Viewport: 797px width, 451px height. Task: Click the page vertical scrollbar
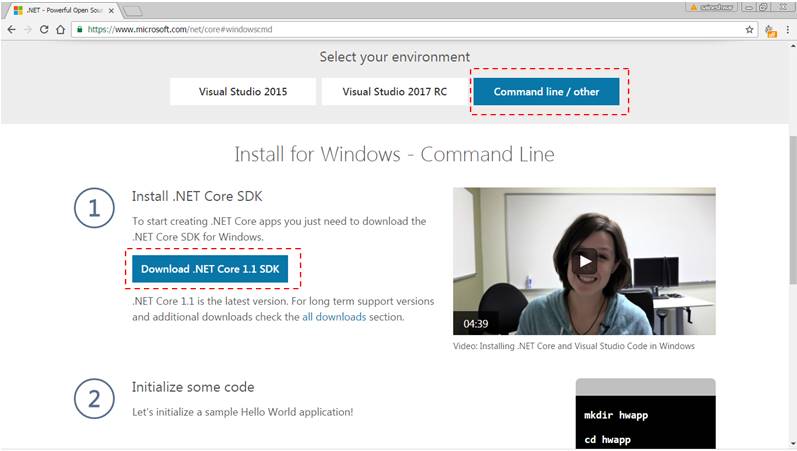pos(792,210)
